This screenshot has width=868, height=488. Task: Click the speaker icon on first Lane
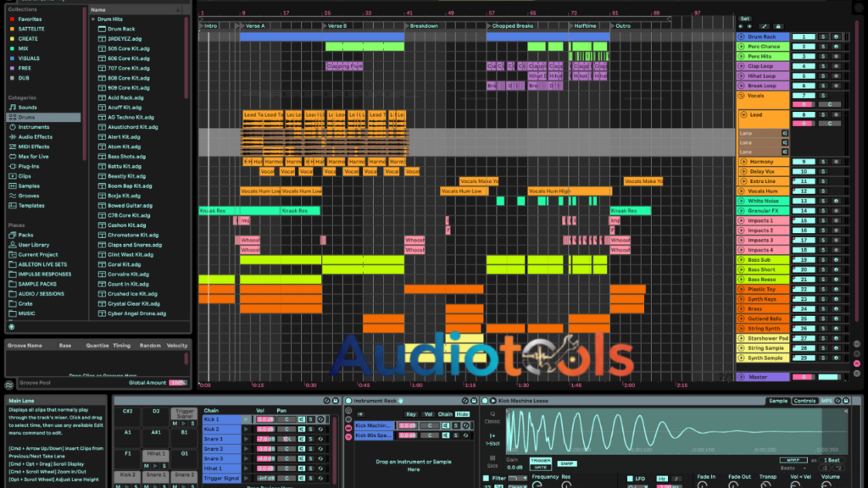(x=784, y=133)
